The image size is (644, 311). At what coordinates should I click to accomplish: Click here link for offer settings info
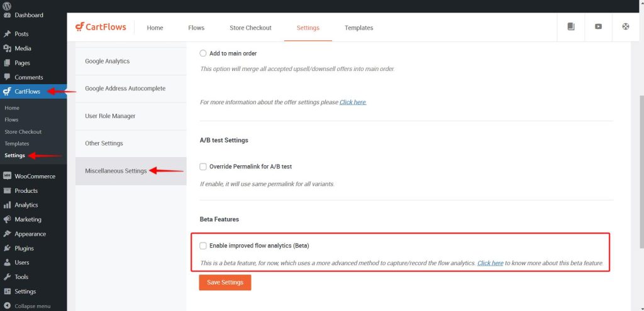[x=353, y=102]
